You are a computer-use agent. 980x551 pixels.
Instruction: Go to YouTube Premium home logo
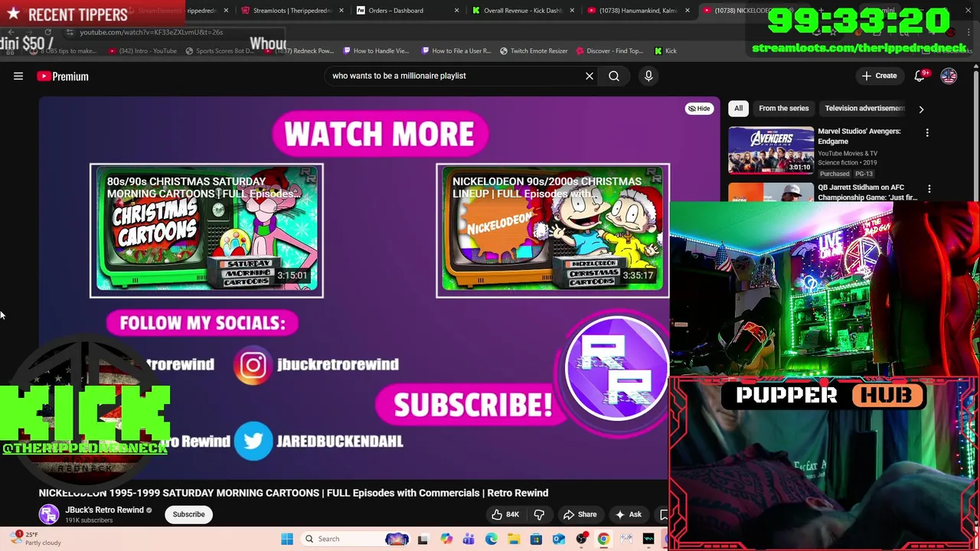[x=63, y=76]
